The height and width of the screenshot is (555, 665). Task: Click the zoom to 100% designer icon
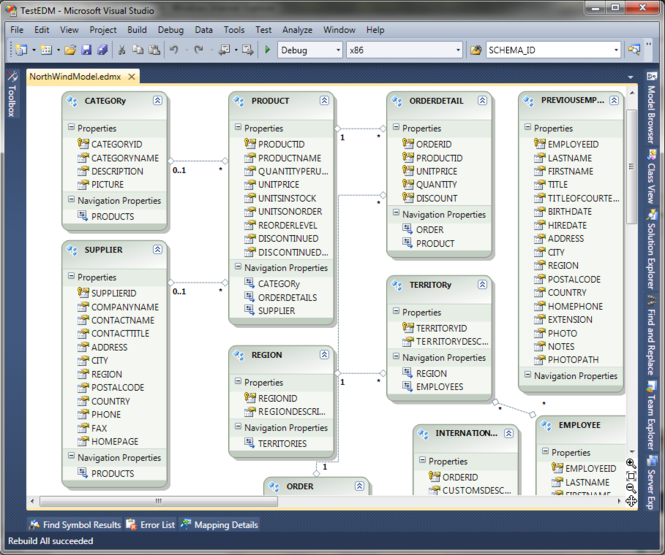click(631, 476)
